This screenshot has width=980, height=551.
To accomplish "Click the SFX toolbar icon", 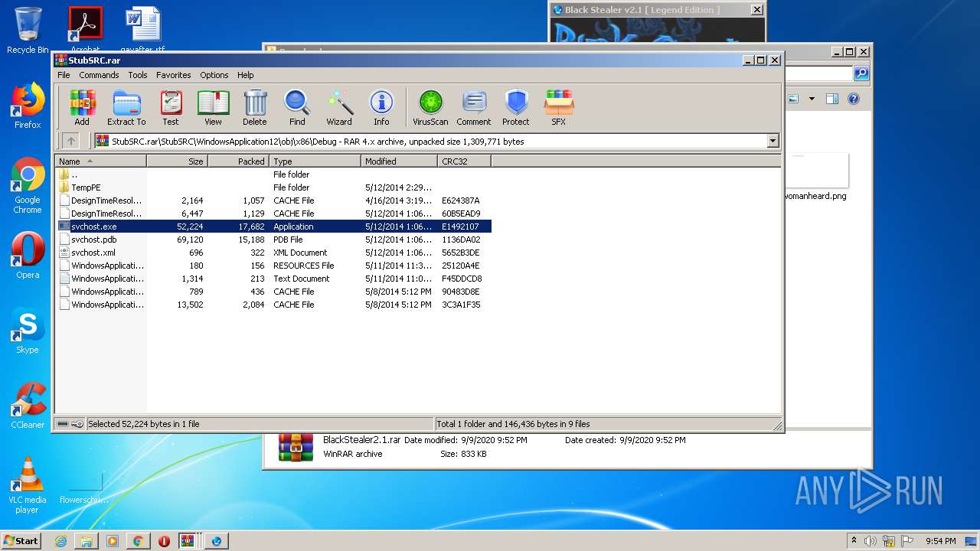I will [x=559, y=107].
